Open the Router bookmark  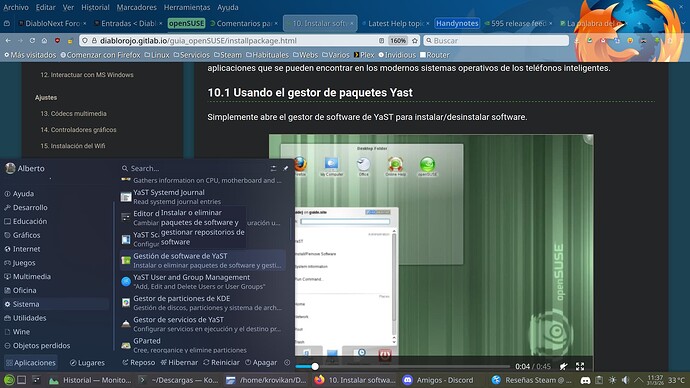(x=435, y=55)
